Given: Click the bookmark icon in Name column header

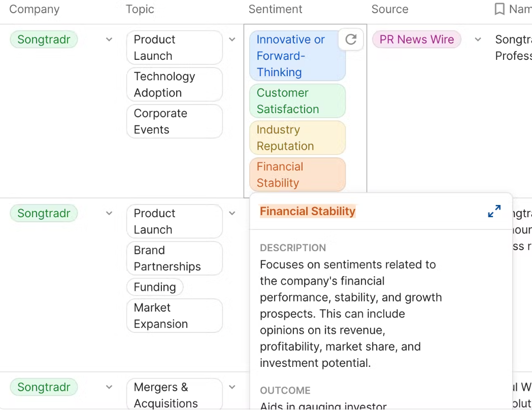Looking at the screenshot, I should [500, 9].
